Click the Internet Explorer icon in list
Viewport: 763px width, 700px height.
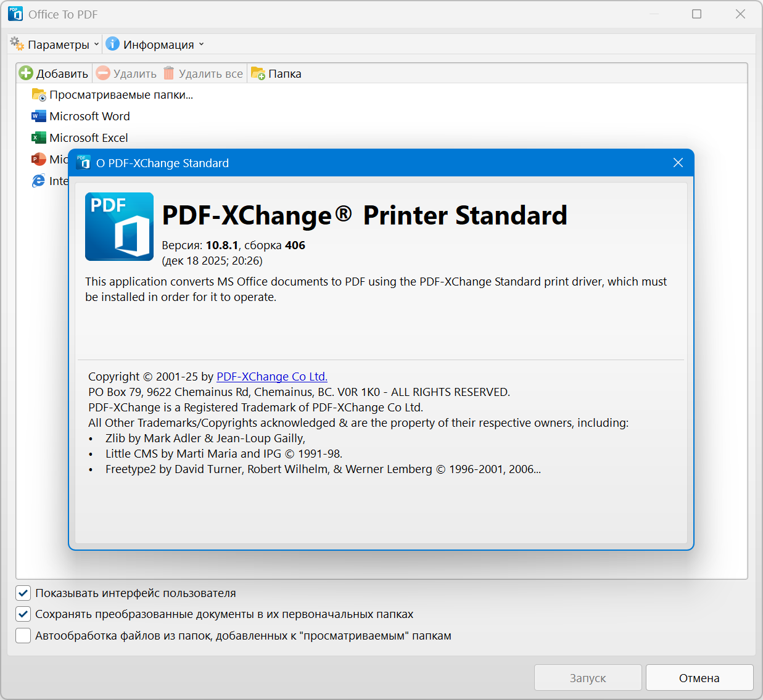click(39, 181)
